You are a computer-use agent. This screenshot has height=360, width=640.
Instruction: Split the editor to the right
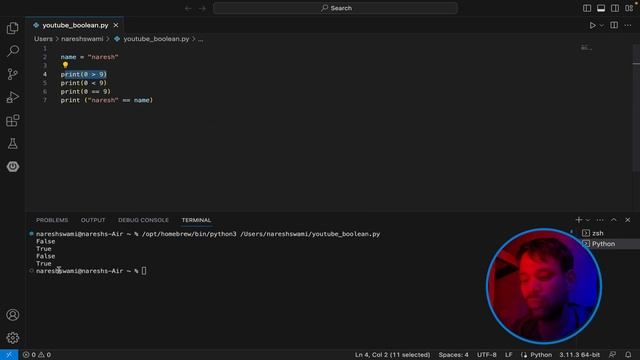(614, 25)
